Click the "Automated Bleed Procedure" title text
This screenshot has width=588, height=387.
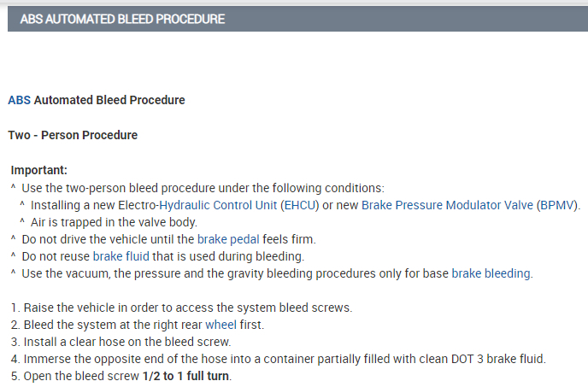coord(109,100)
